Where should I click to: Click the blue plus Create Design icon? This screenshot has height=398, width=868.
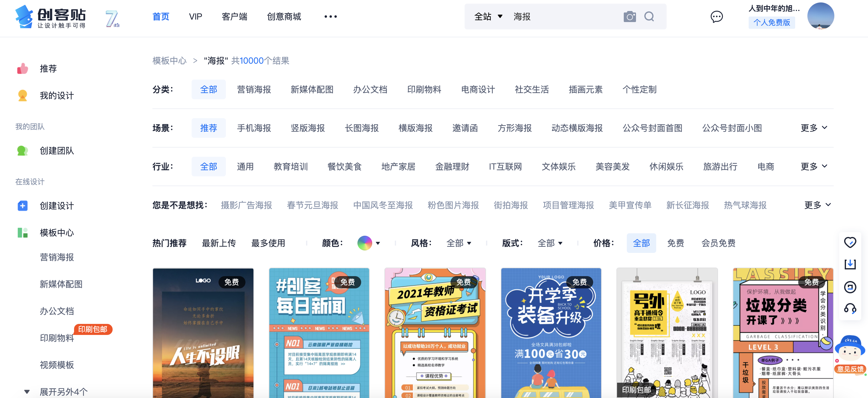(x=23, y=205)
